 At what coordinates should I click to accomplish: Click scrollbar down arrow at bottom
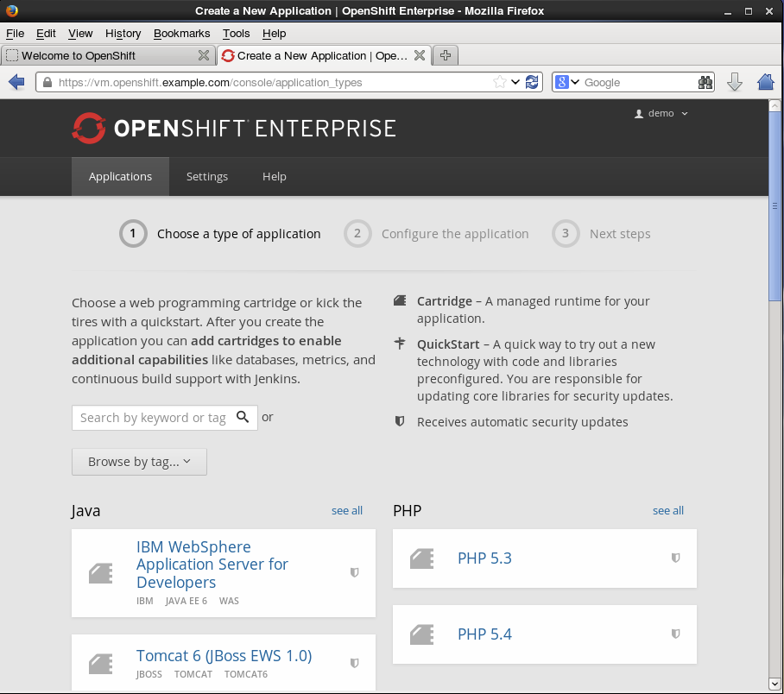[775, 684]
